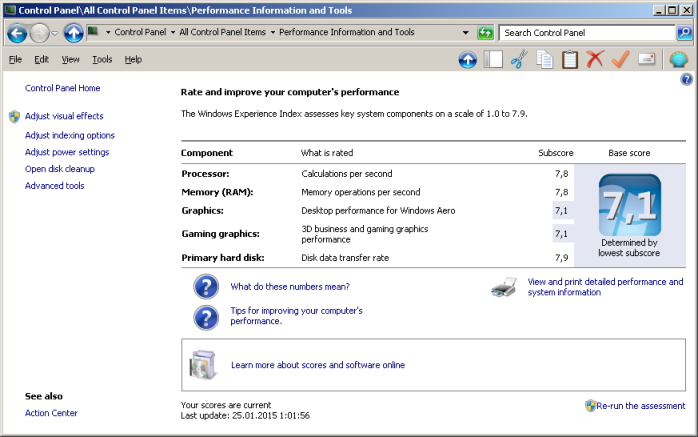The height and width of the screenshot is (437, 698).
Task: Click shield icon beside Re-run the assessment
Action: (x=590, y=406)
